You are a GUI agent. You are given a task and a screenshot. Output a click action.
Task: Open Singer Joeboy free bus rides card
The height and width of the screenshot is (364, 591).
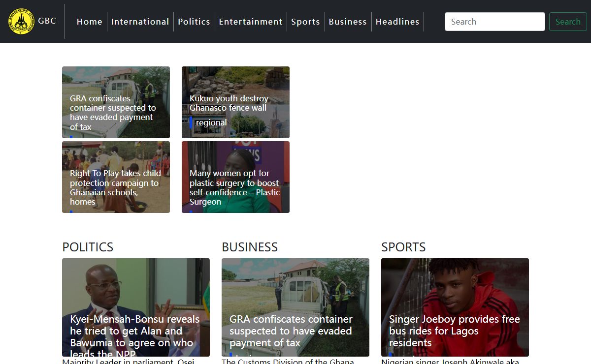pos(455,307)
